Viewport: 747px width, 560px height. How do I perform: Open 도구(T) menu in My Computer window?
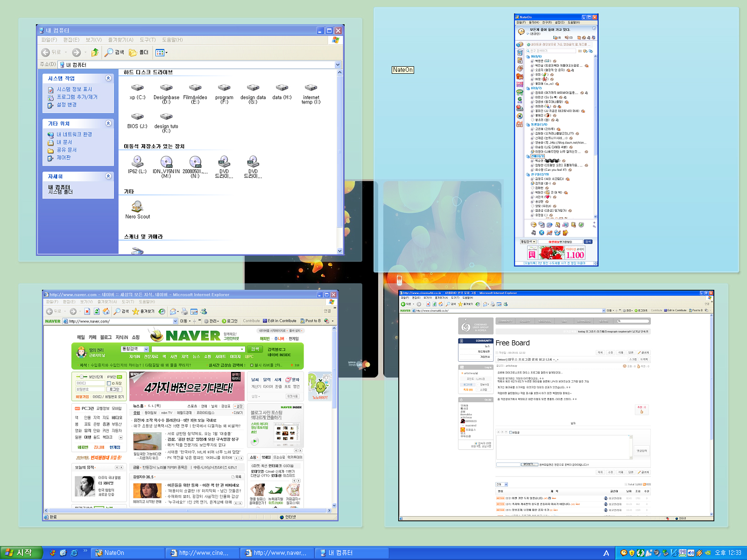click(148, 40)
